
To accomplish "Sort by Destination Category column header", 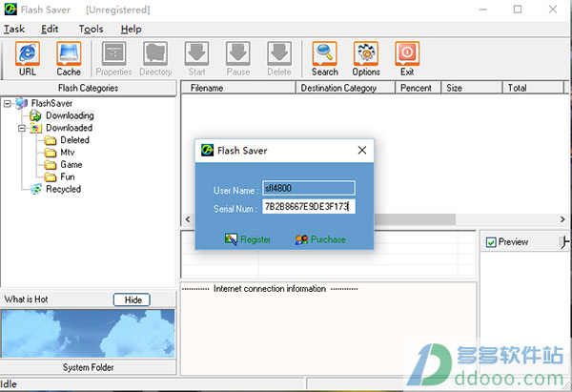I will point(345,88).
